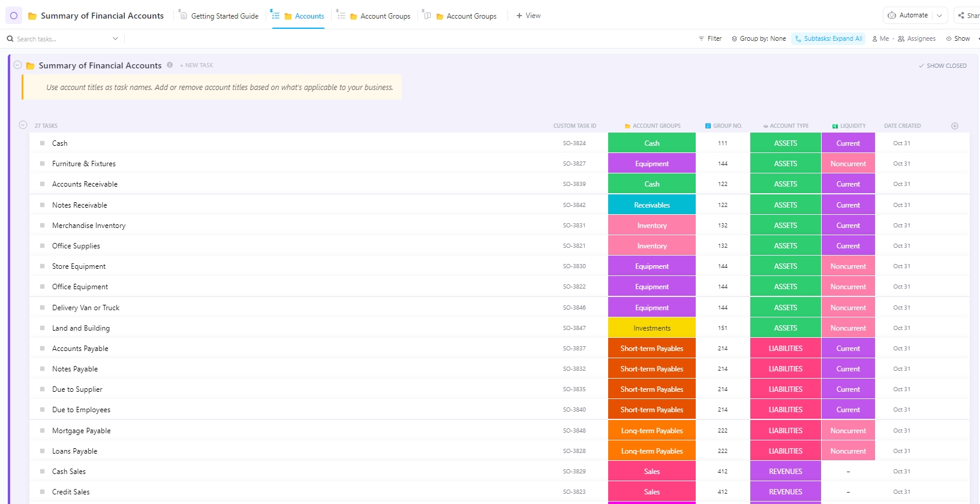Viewport: 980px width, 504px height.
Task: Sort by Custom Task ID column header
Action: (575, 126)
